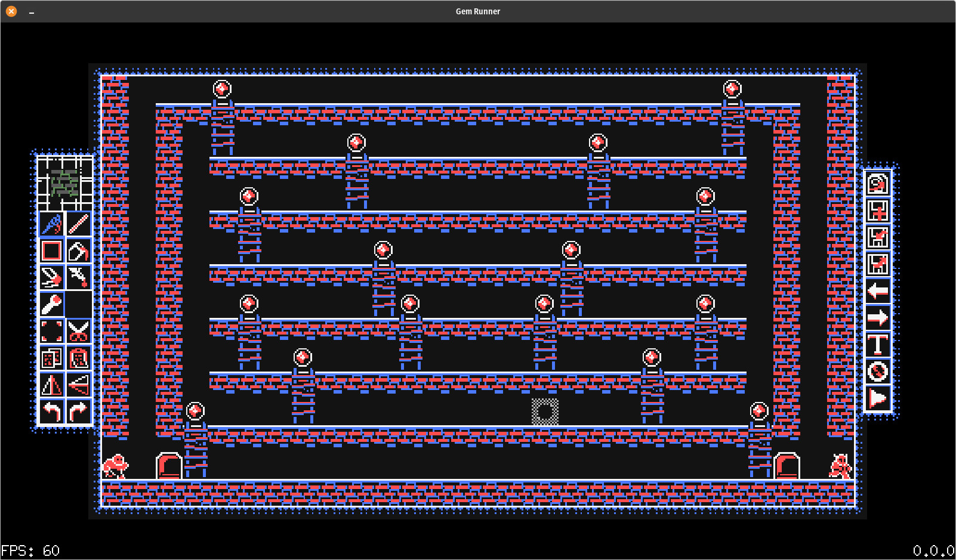Flip selection vertically with sideways triangle icon
Image resolution: width=956 pixels, height=560 pixels.
pyautogui.click(x=79, y=385)
